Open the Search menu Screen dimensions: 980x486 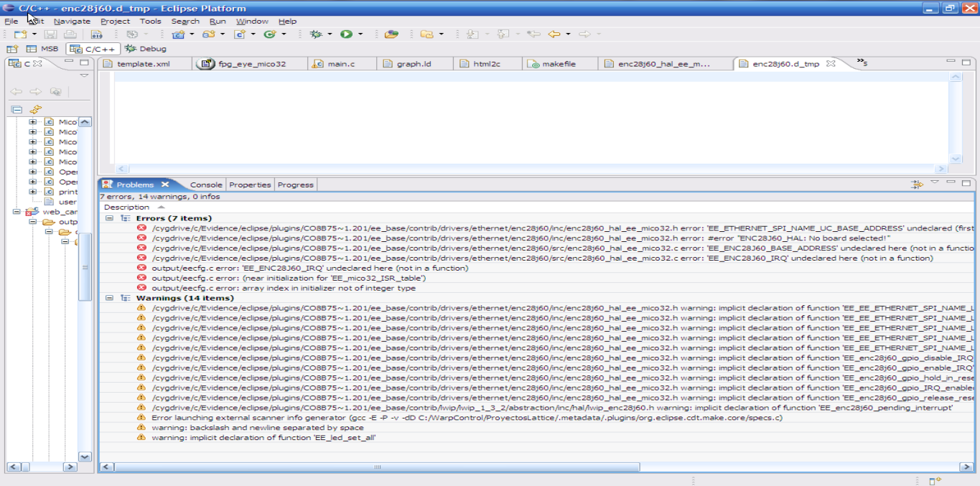[x=185, y=21]
